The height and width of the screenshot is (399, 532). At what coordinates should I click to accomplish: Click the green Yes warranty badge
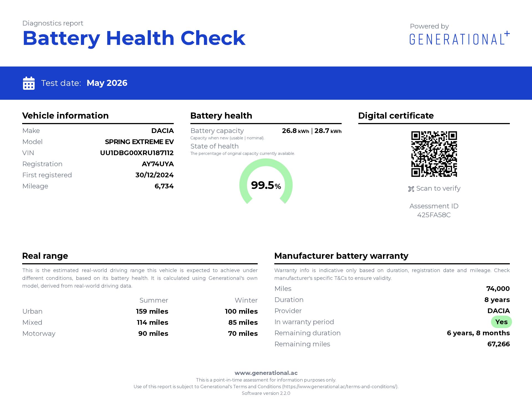click(502, 322)
